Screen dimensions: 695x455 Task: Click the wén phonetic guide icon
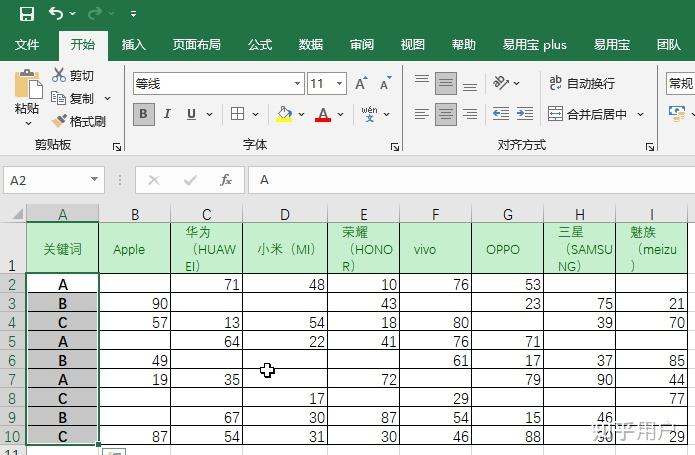tap(369, 114)
